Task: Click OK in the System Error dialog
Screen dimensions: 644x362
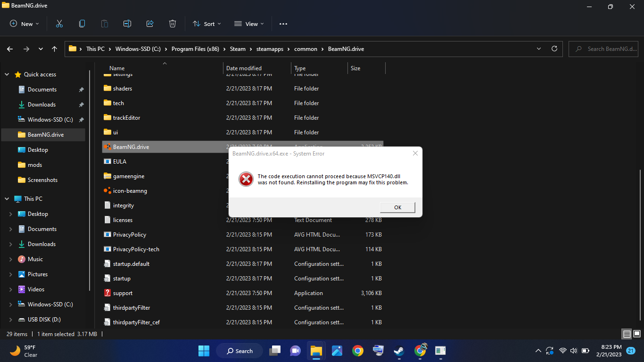Action: [397, 207]
